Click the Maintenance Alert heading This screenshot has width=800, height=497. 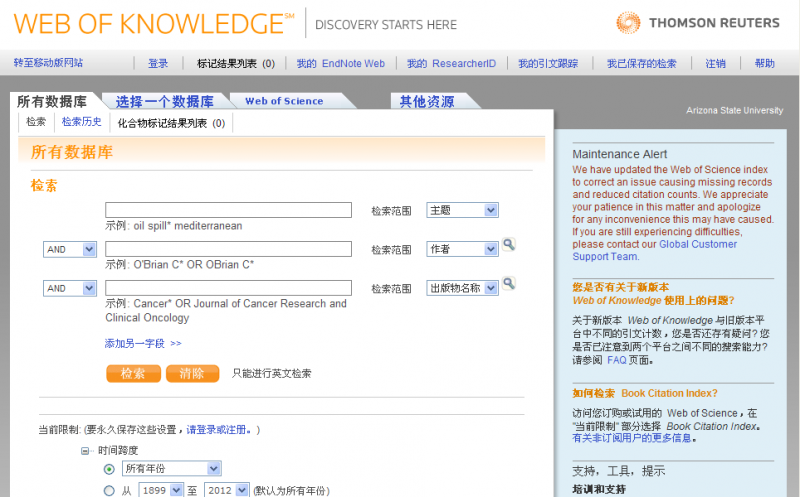pyautogui.click(x=619, y=154)
